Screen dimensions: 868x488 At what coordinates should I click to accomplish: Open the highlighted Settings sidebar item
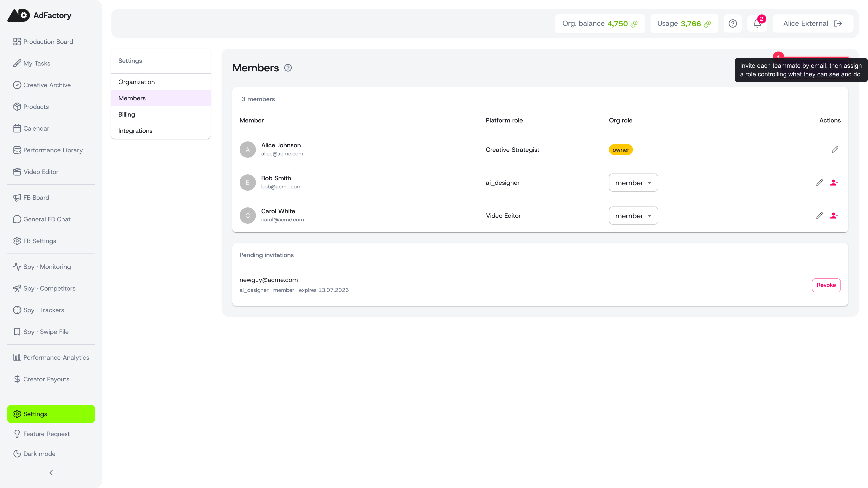click(51, 414)
